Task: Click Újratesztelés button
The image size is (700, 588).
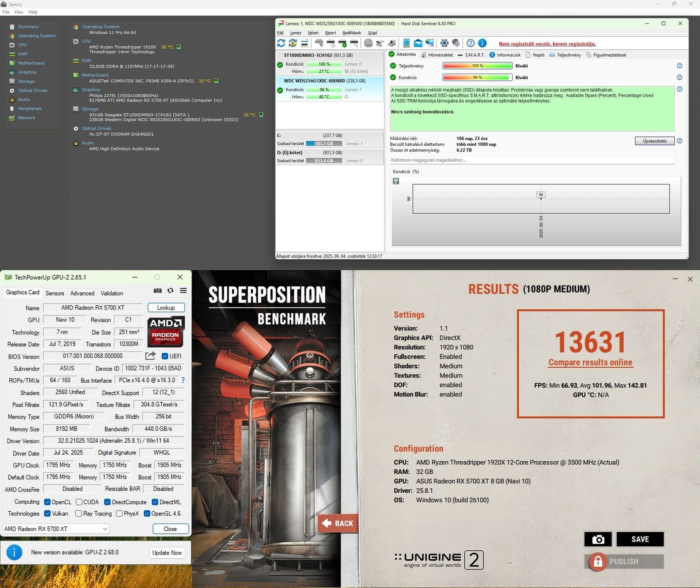Action: point(655,141)
